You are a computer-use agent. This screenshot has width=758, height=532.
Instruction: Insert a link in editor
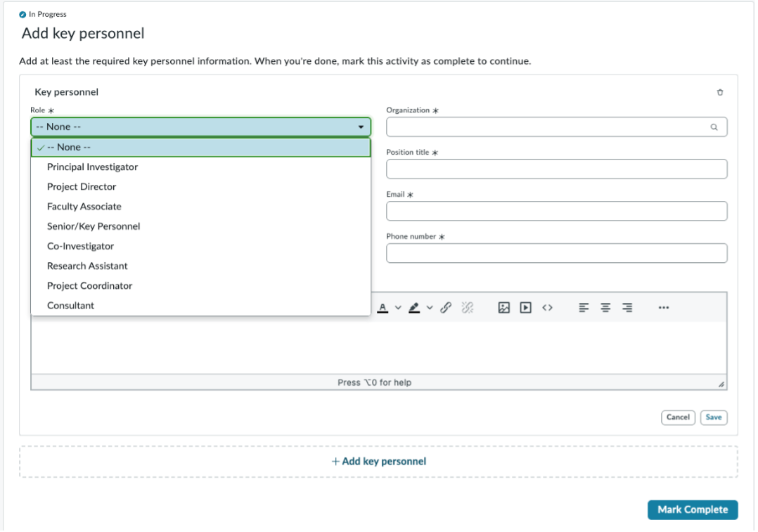coord(446,308)
